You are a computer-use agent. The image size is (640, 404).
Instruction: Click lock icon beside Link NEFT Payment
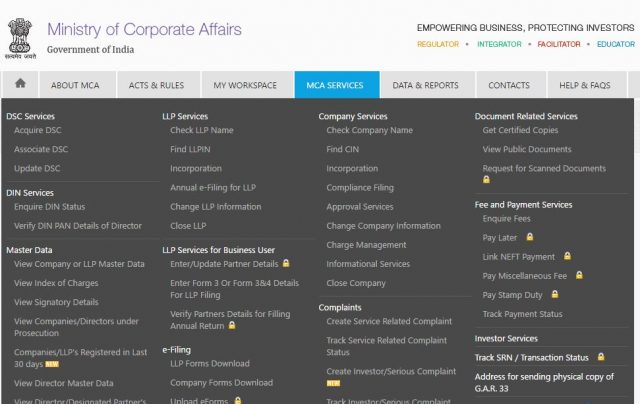click(x=566, y=256)
